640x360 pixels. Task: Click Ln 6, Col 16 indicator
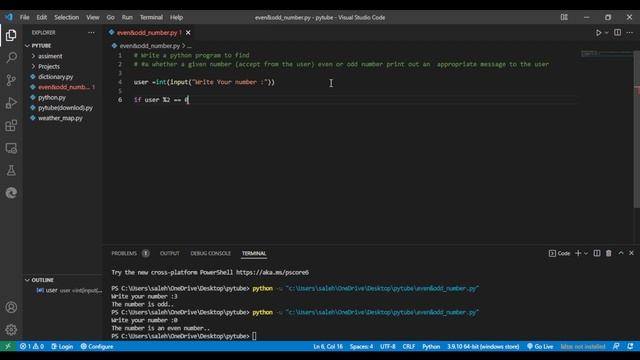click(x=328, y=347)
